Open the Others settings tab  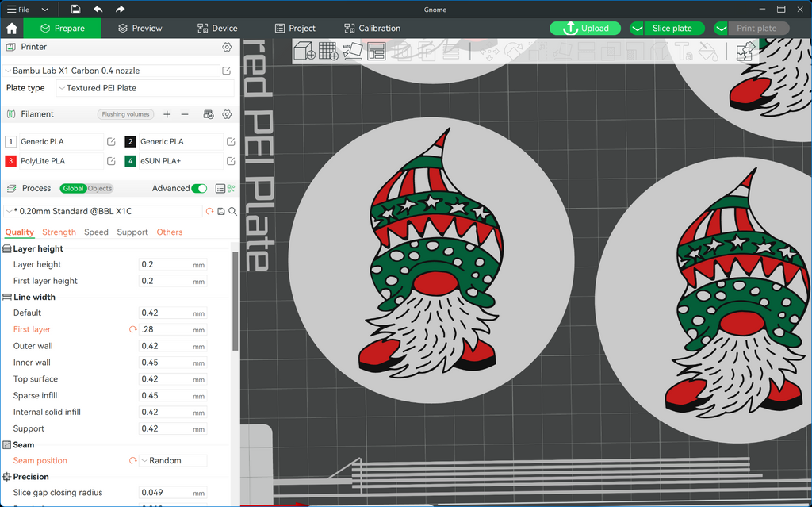(170, 232)
